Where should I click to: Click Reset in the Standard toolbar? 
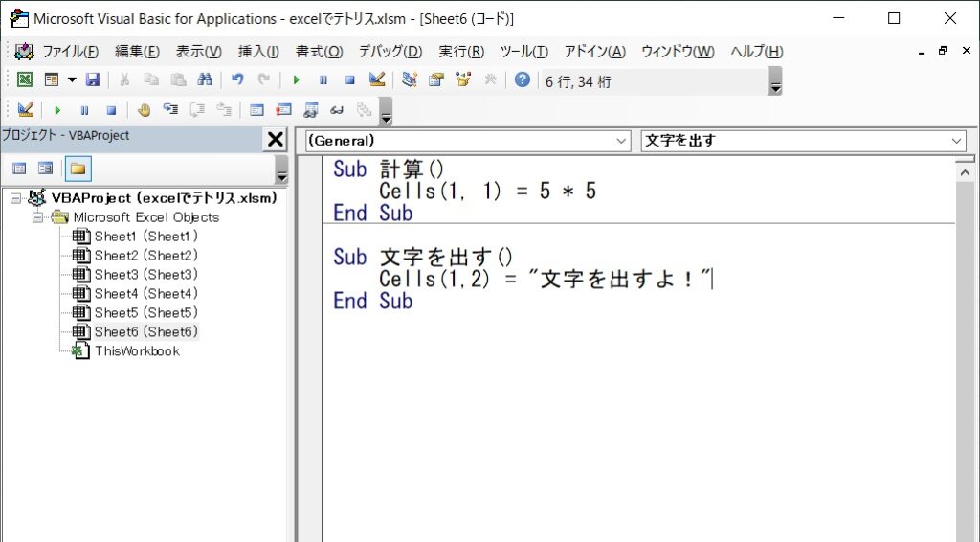(350, 79)
